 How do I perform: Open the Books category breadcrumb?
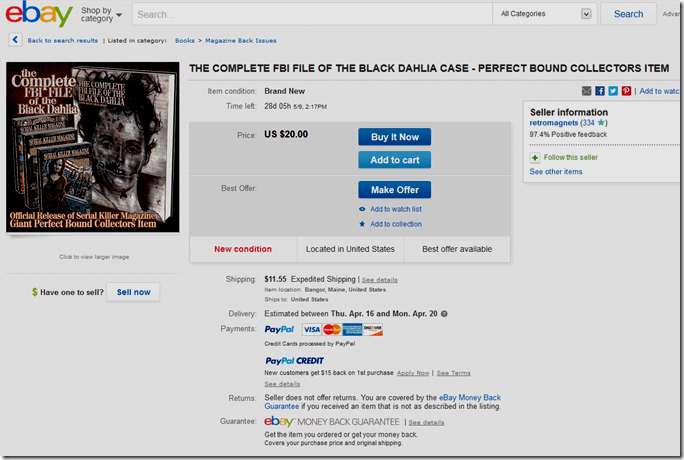click(185, 41)
